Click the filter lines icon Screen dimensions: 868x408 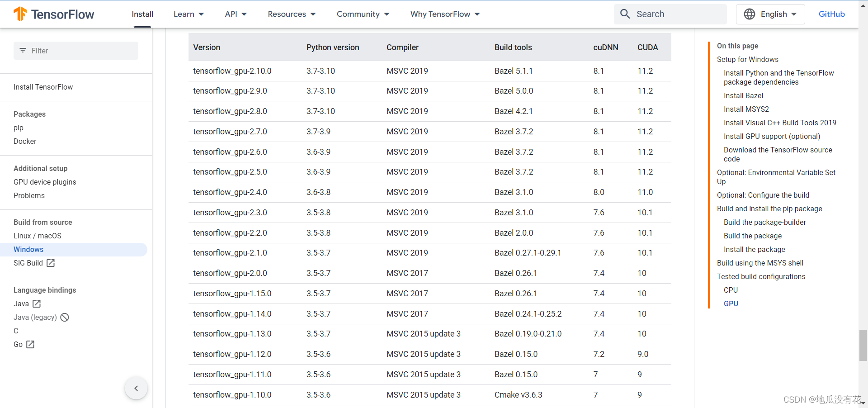[23, 51]
